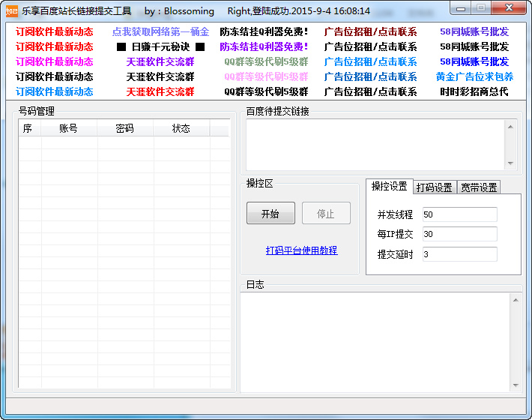Click the up arrow of the 日志 scrollbar

[516, 299]
